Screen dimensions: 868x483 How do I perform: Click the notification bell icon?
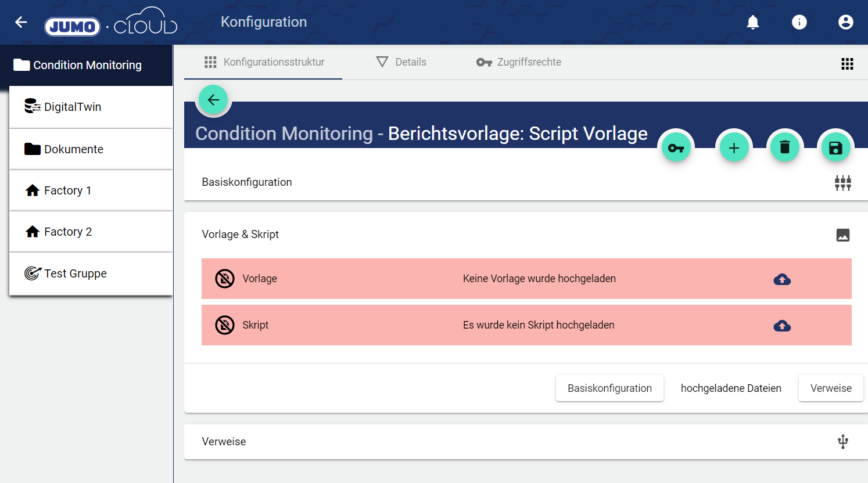[x=752, y=22]
